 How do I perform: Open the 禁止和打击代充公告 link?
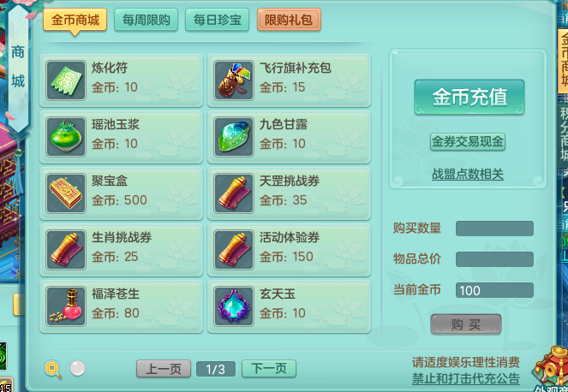[466, 378]
